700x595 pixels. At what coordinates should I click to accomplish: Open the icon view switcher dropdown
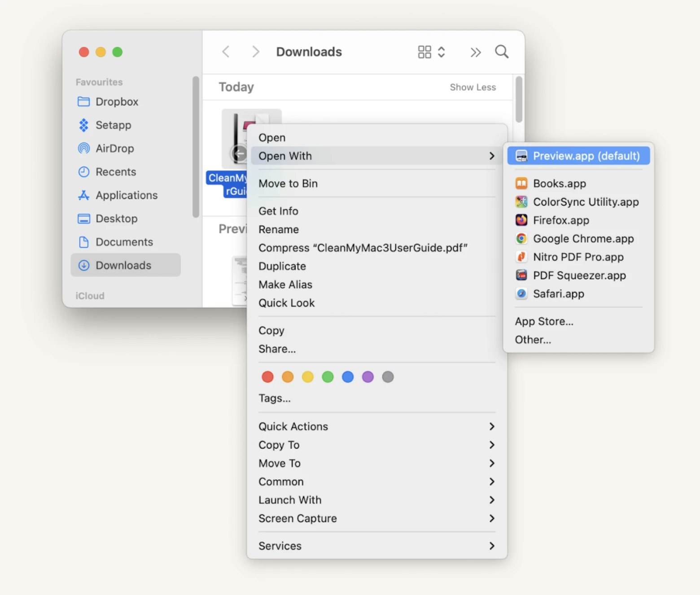coord(431,52)
